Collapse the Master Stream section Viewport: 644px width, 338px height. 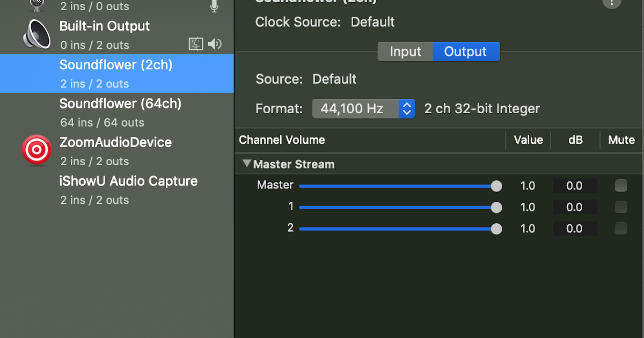click(247, 164)
